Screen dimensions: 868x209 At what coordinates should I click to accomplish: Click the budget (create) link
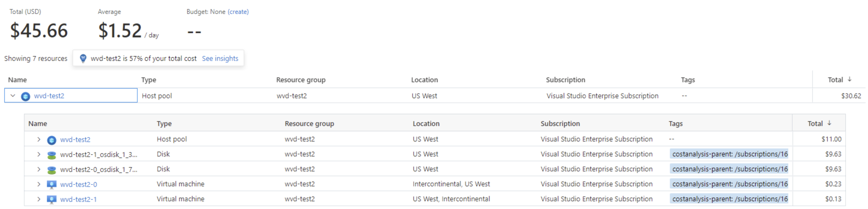point(238,12)
